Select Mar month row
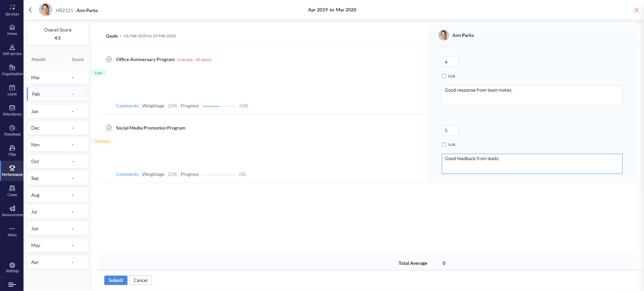 (57, 78)
